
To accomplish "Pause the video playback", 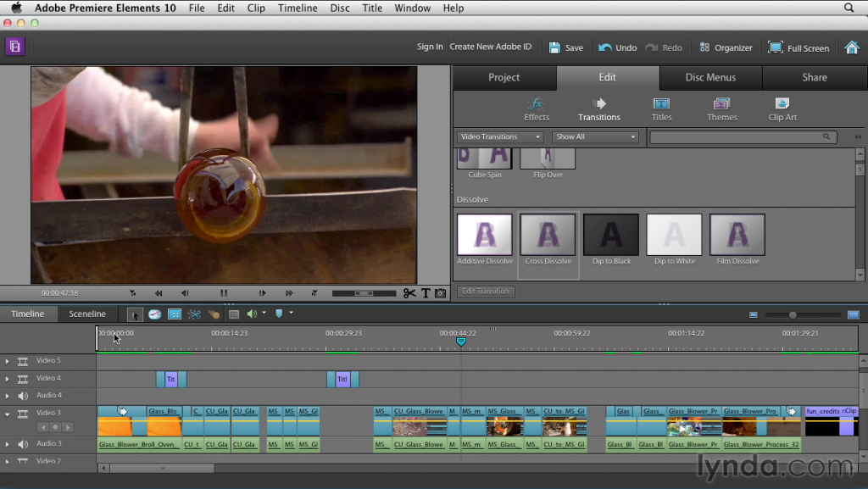I will 224,293.
